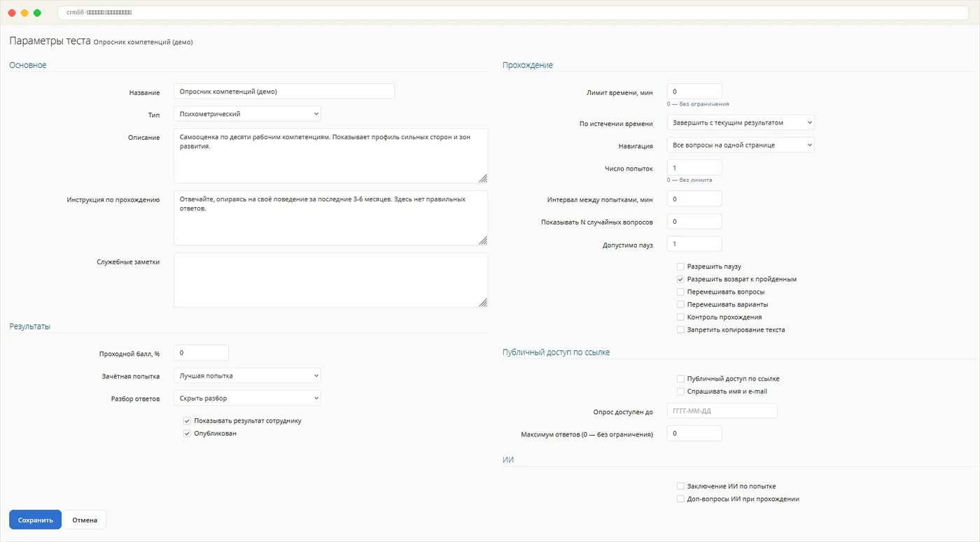This screenshot has height=542, width=980.
Task: Focus the "Максимум ответов" number field
Action: tap(694, 433)
